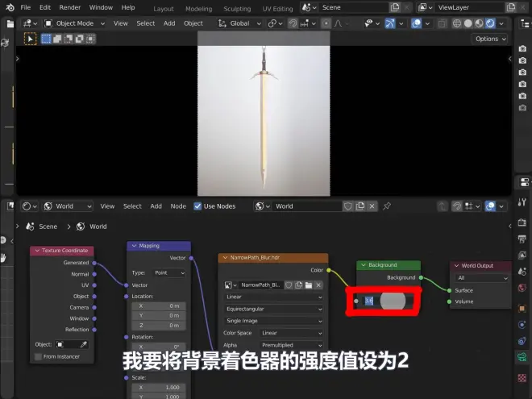The image size is (532, 399).
Task: Enable the From Instancer checkbox
Action: click(x=39, y=356)
